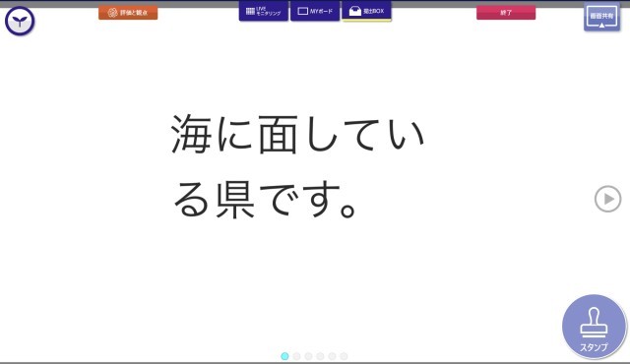630x364 pixels.
Task: Open the sprout logo home icon
Action: [x=20, y=21]
